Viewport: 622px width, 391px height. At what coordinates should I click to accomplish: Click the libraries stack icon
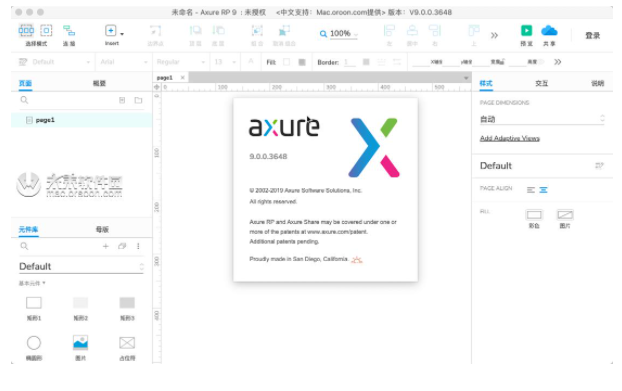122,246
